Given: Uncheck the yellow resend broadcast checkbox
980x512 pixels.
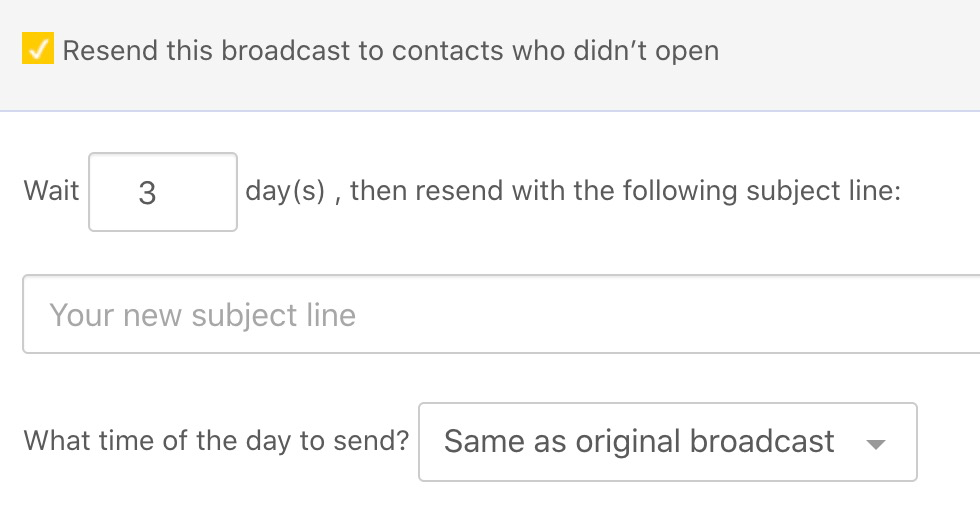Looking at the screenshot, I should [x=38, y=50].
